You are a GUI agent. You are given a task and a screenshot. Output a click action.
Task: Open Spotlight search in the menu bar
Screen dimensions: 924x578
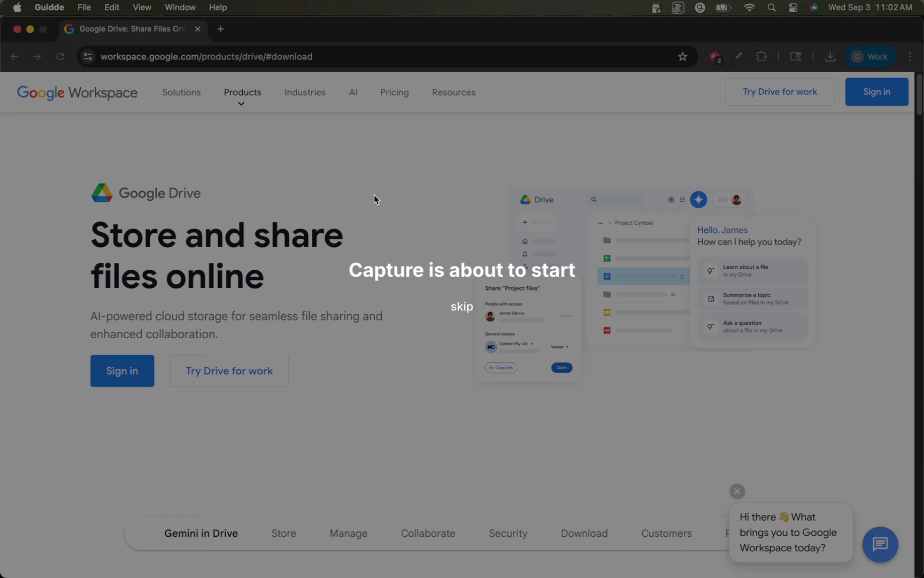click(771, 7)
